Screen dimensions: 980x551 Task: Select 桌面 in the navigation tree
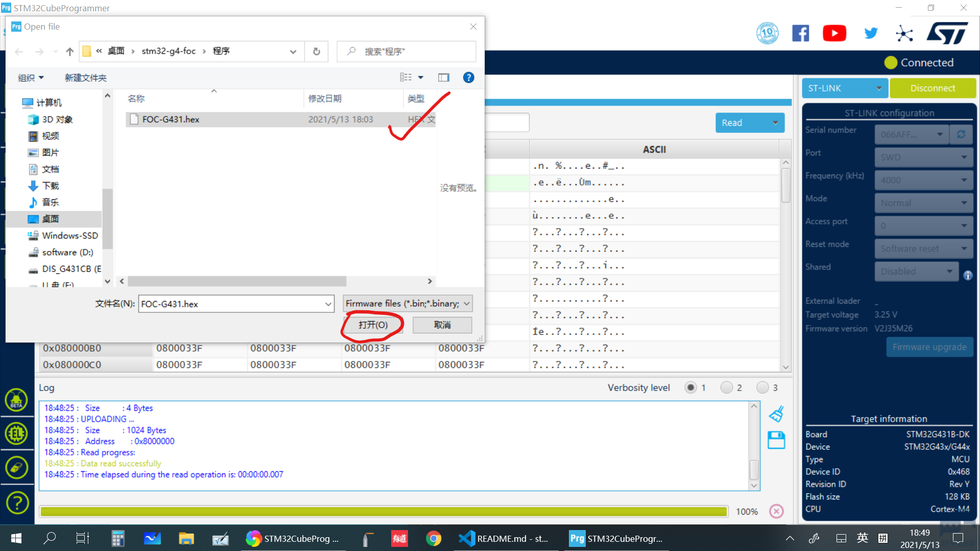50,219
